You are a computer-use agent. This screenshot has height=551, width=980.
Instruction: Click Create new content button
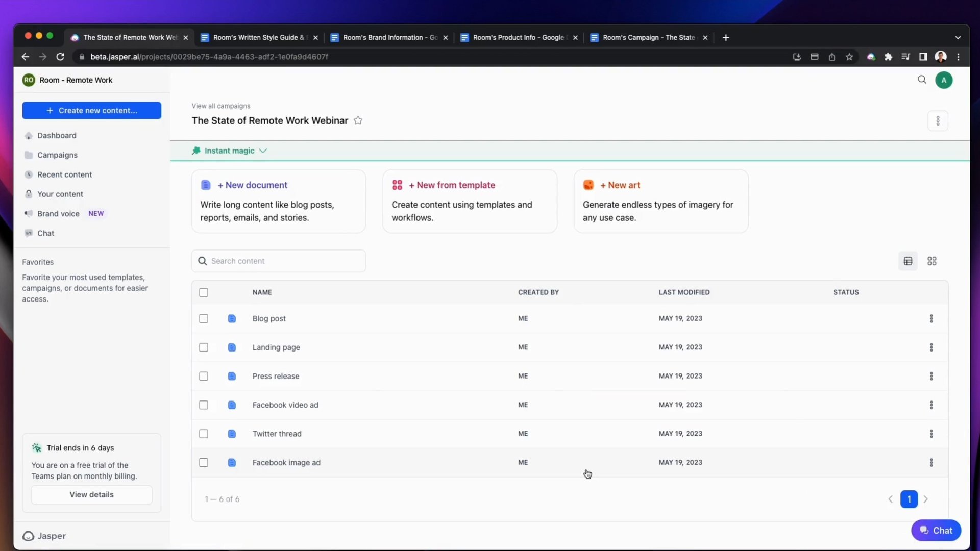coord(92,110)
